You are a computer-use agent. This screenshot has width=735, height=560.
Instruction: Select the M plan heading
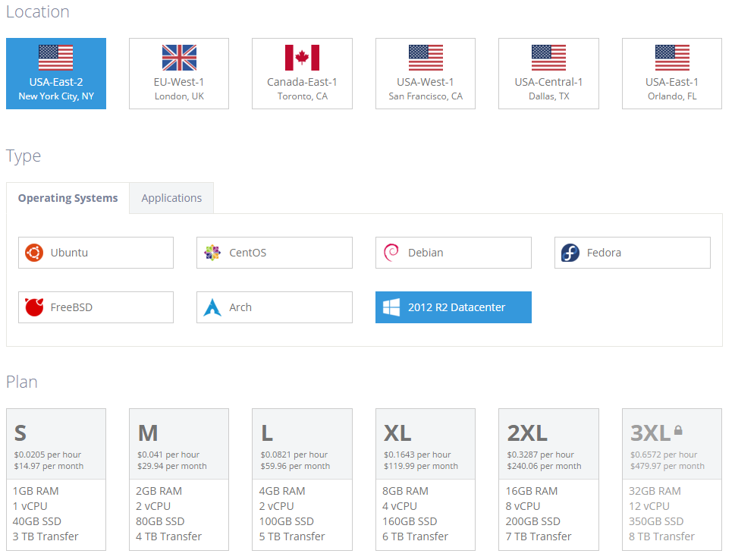point(148,433)
